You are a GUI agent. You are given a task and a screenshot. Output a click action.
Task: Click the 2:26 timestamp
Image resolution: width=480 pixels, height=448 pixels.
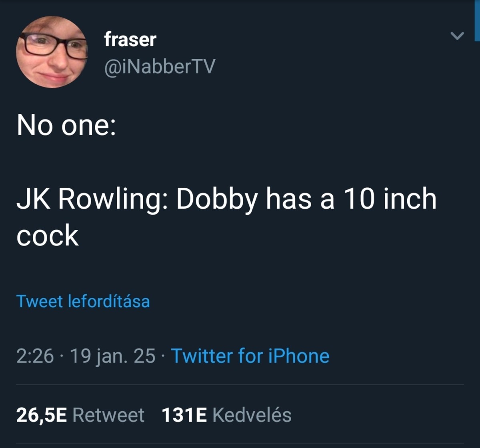point(35,356)
